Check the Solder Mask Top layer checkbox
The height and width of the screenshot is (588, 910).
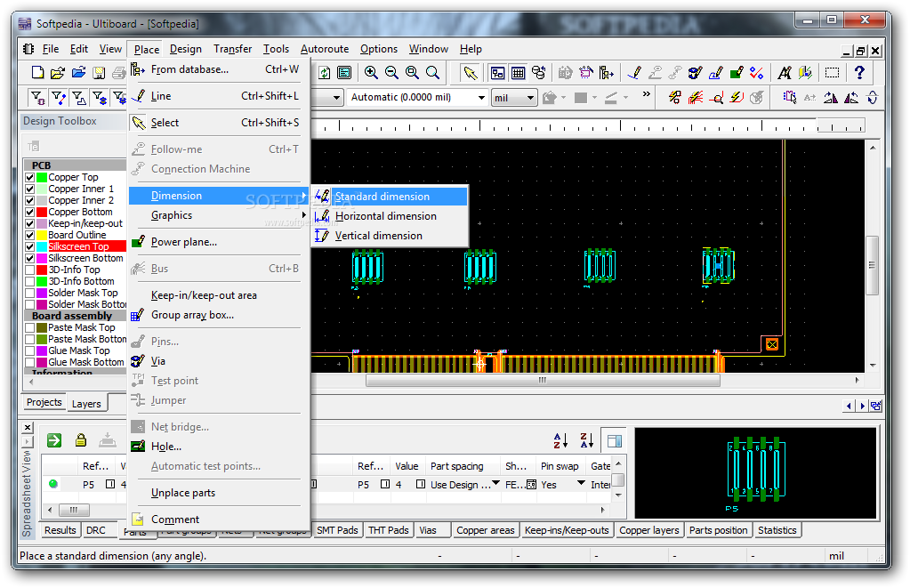(x=30, y=294)
